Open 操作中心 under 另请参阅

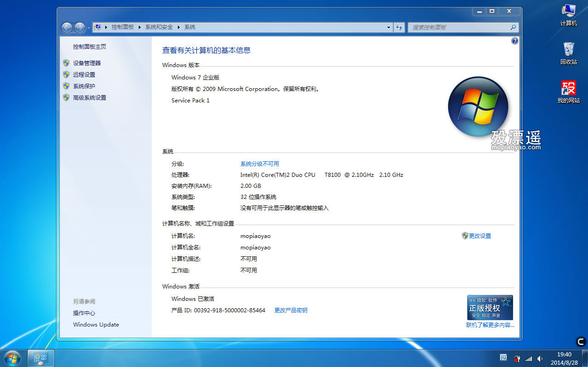click(84, 313)
